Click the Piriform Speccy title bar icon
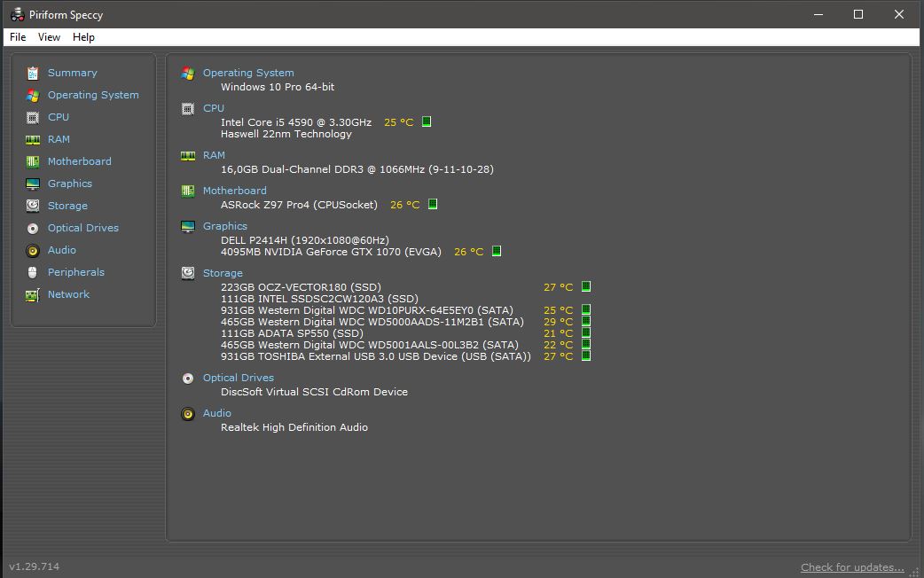Screen dimensions: 924x578 pyautogui.click(x=17, y=14)
